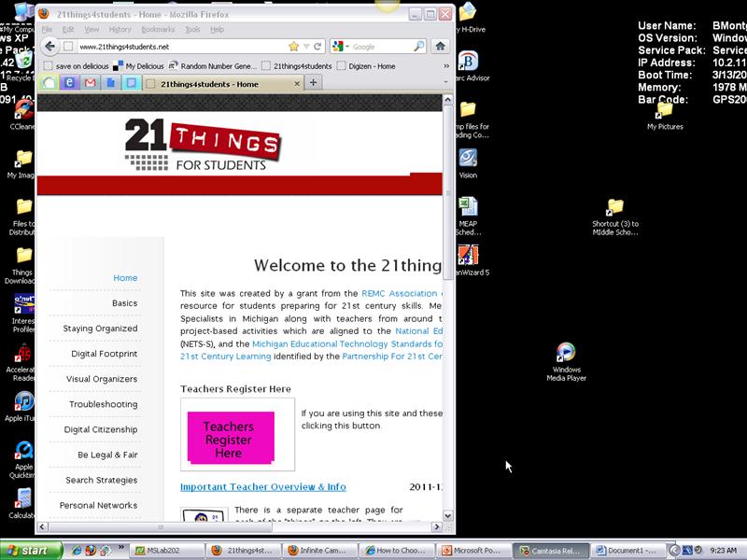Screen dimensions: 747x560
Task: Launch Internet Explorer from Quick Launch
Action: 77,551
